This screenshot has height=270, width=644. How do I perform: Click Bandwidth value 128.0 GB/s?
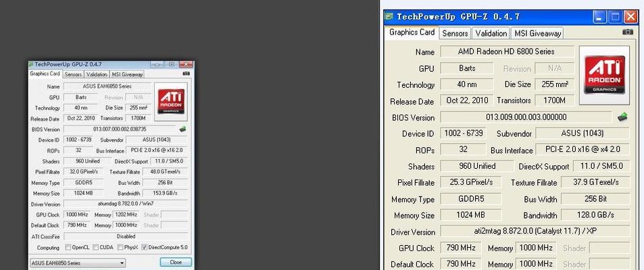(x=595, y=215)
